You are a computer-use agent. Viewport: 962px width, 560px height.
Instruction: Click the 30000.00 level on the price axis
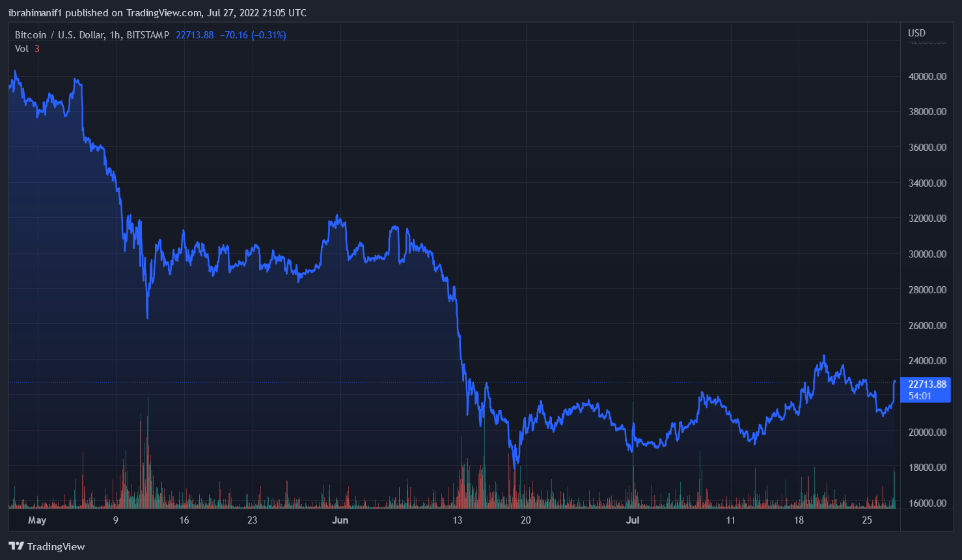click(x=927, y=254)
